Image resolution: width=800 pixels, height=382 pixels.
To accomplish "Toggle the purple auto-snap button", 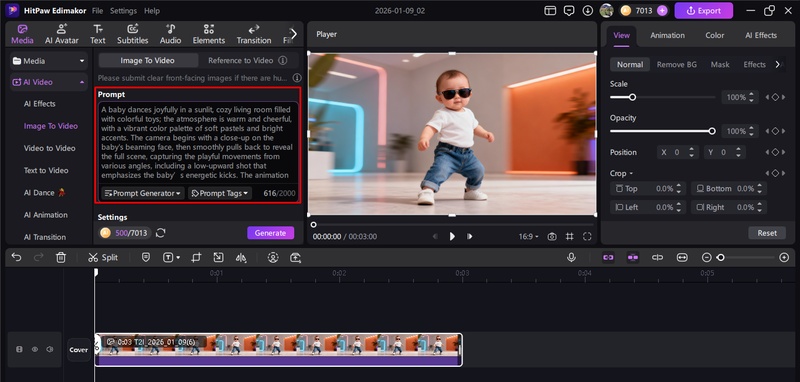I will [x=633, y=258].
